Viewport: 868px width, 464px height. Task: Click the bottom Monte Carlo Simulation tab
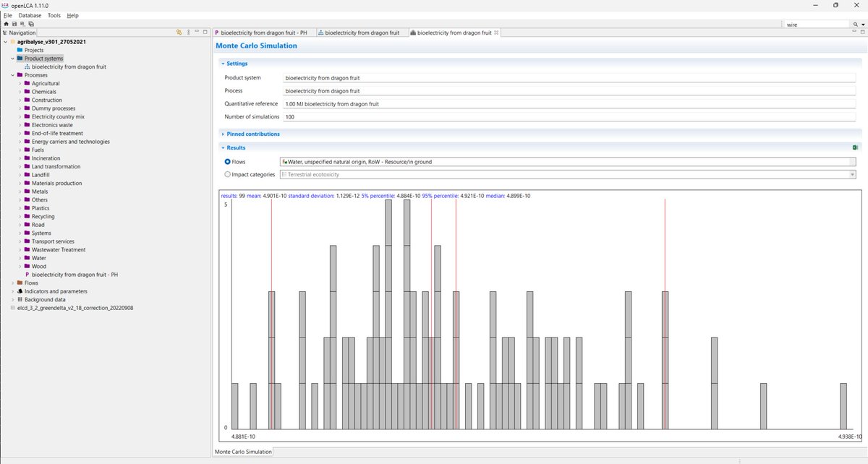coord(243,452)
